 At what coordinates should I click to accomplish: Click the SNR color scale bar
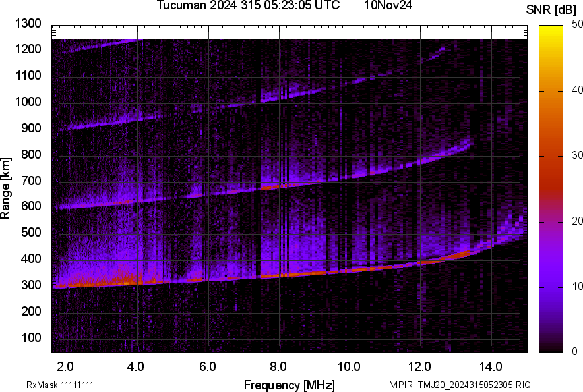[551, 189]
